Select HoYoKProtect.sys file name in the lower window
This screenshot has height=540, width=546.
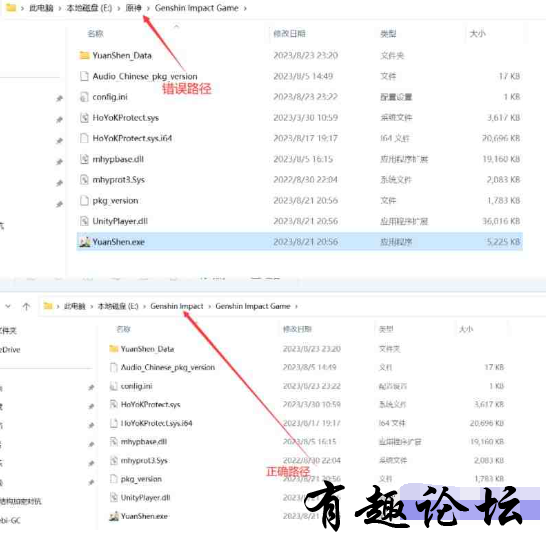tap(150, 405)
